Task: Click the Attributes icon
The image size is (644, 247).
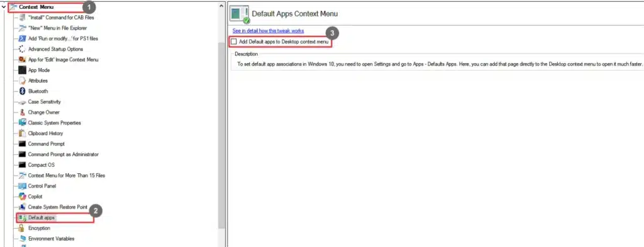Action: [22, 81]
